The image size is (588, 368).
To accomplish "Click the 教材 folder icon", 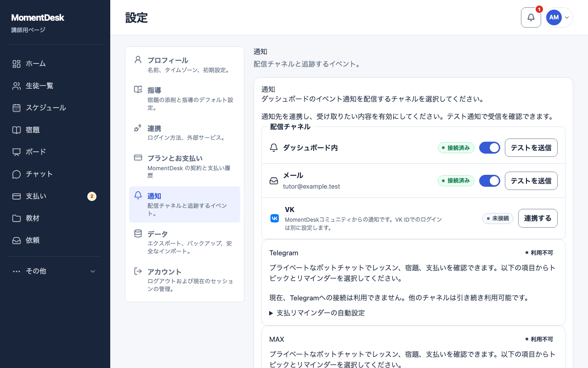I will click(17, 218).
